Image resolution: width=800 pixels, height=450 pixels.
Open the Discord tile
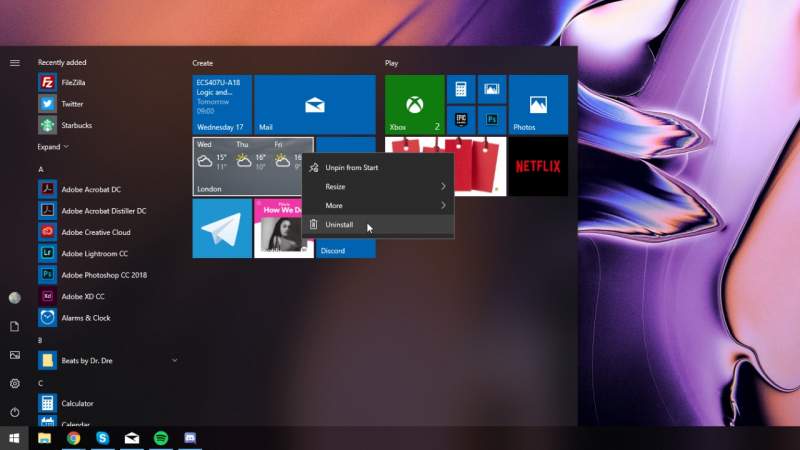pos(346,249)
